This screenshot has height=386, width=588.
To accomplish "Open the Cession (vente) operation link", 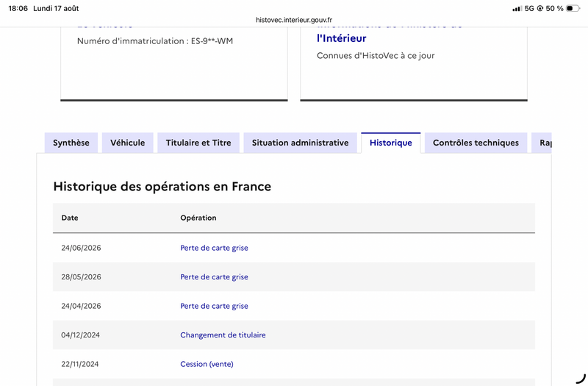I will click(x=207, y=364).
